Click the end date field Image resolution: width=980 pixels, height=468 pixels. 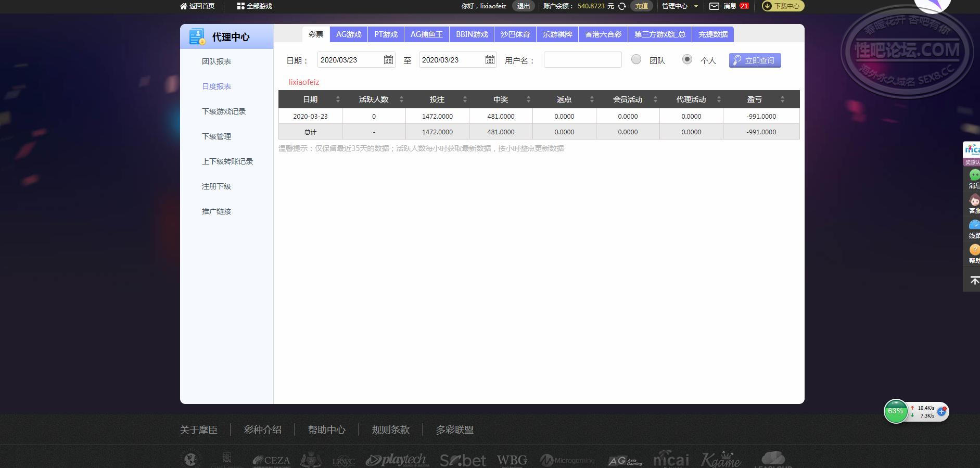click(x=458, y=60)
